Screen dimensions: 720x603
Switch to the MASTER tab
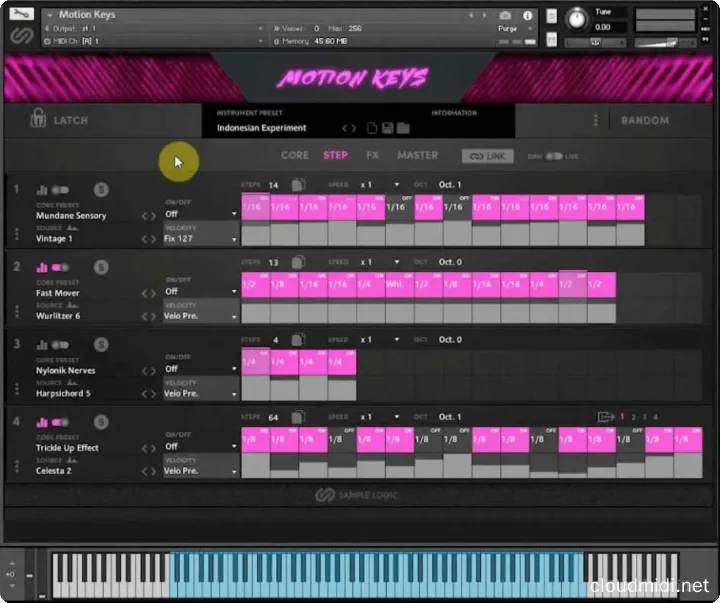click(x=417, y=156)
